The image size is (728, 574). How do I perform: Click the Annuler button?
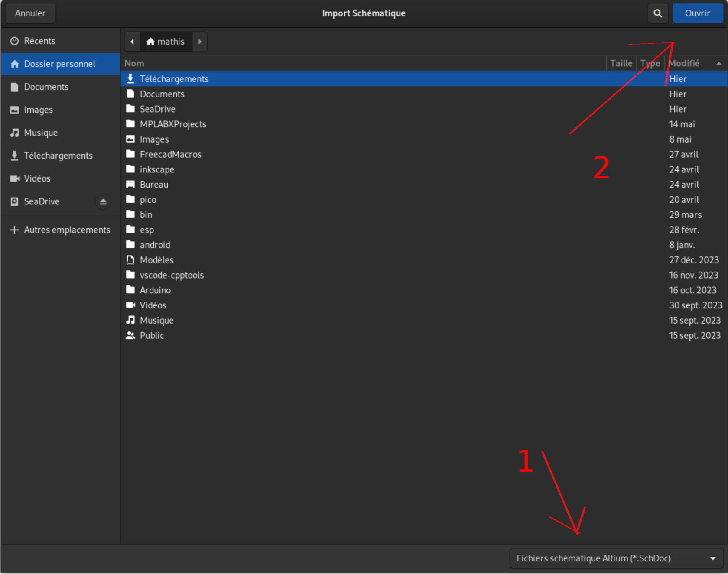click(x=30, y=13)
